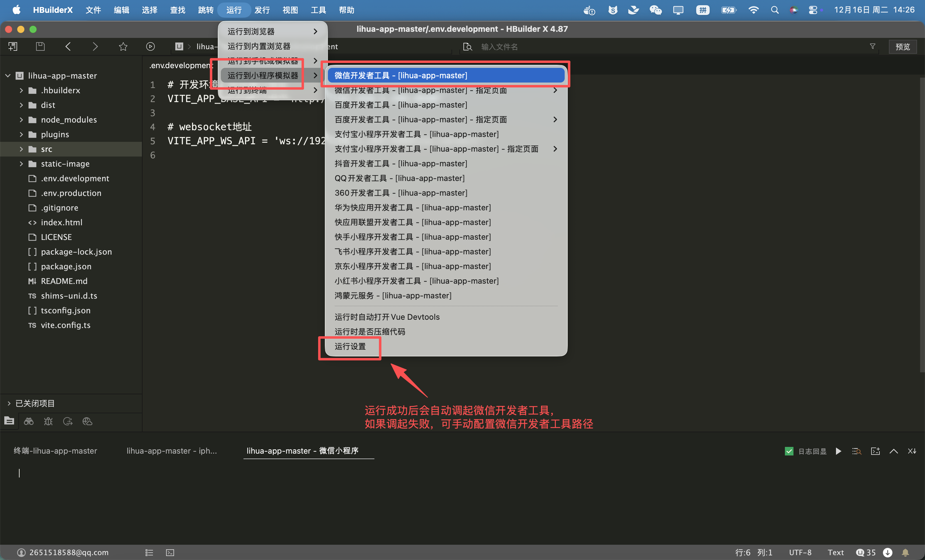Click the bookmark star icon in toolbar

tap(123, 46)
